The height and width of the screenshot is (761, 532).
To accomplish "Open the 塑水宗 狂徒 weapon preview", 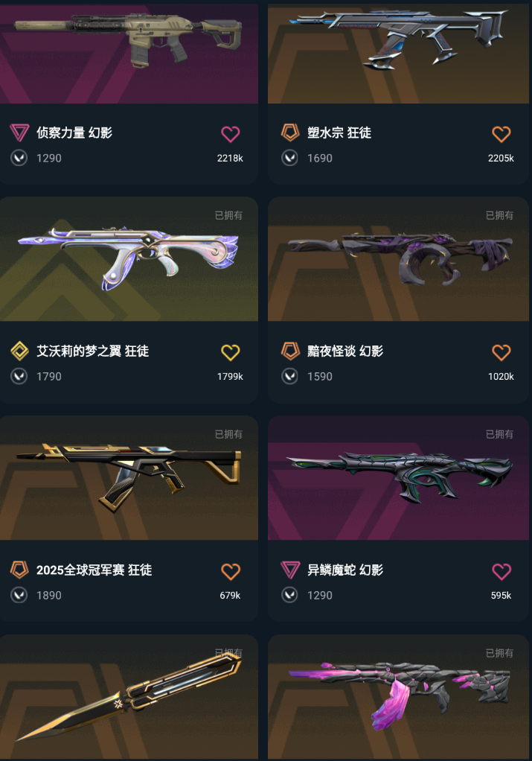I will point(398,52).
